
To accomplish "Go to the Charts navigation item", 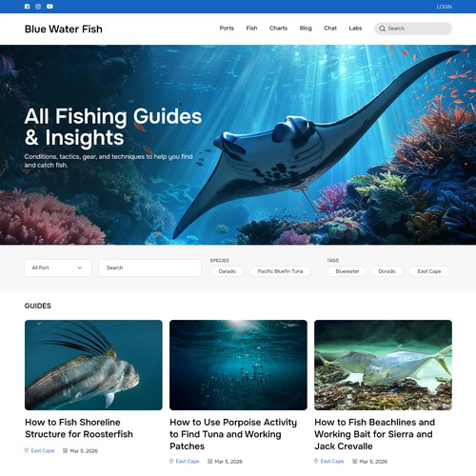I will (x=278, y=29).
